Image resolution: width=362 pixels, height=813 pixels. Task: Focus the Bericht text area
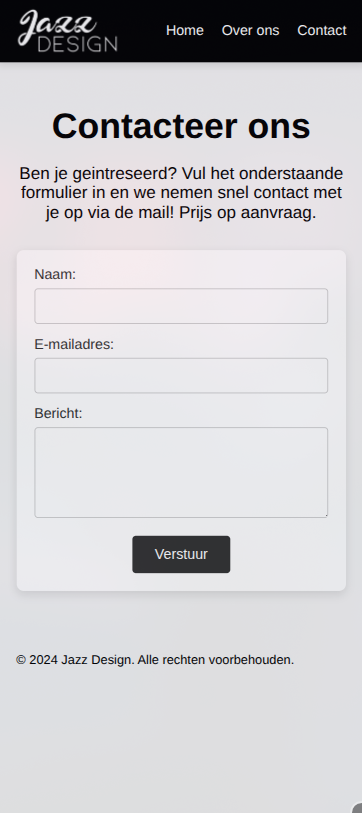click(x=181, y=472)
